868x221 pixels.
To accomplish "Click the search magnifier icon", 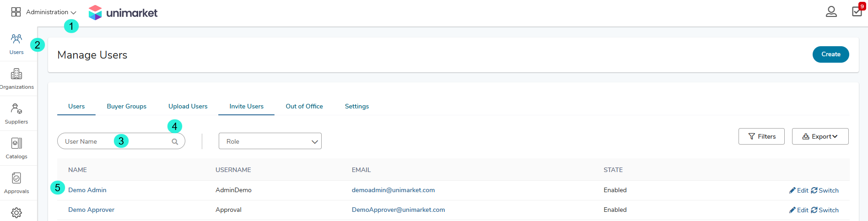I will click(175, 142).
